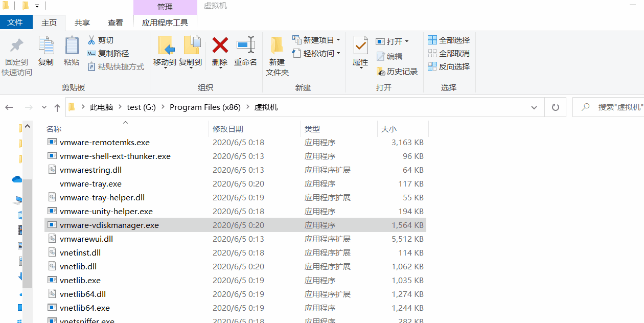The image size is (644, 323).
Task: Click the red Delete (删除) icon
Action: pos(220,45)
